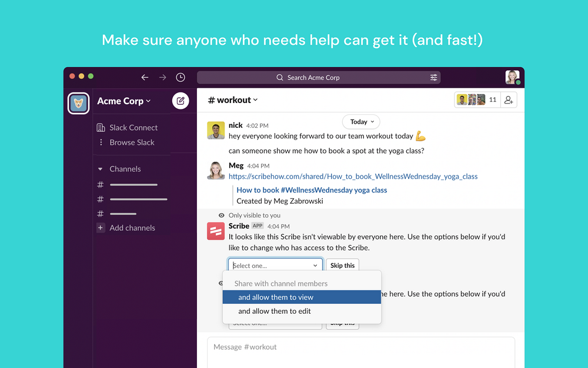The image size is (588, 368).
Task: Open the Acme Corp workspace menu
Action: 123,101
